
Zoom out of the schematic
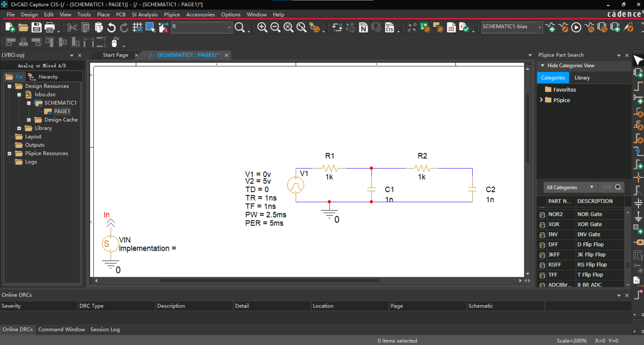275,27
